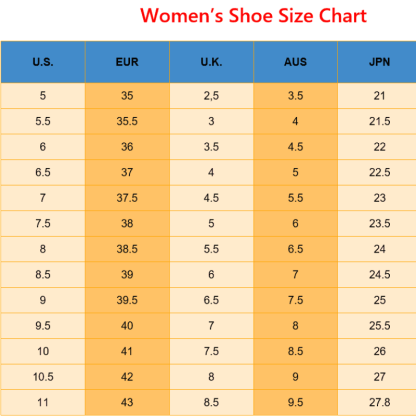
Task: Click the JPN 25.5 cell
Action: (377, 326)
